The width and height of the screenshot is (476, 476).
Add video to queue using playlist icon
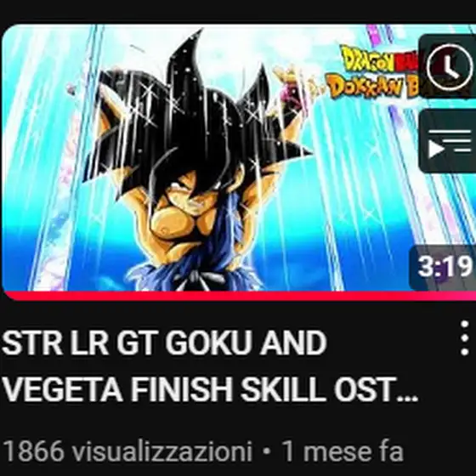[x=448, y=141]
